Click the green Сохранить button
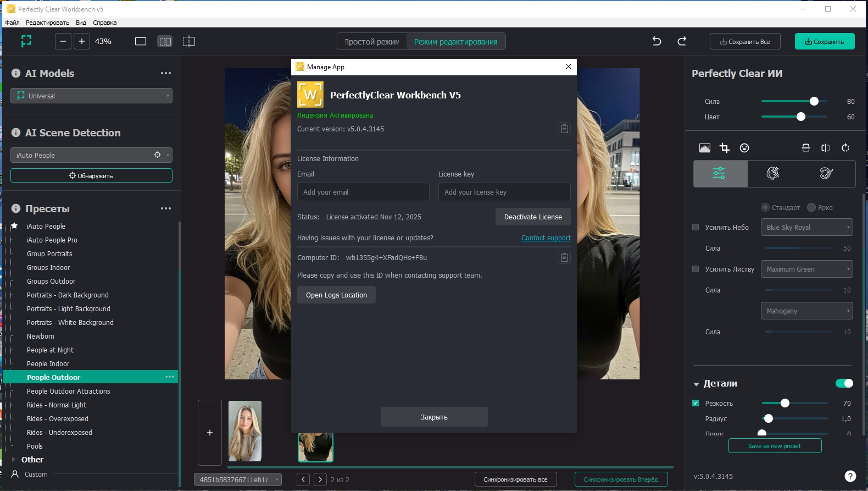868x491 pixels. pos(825,41)
